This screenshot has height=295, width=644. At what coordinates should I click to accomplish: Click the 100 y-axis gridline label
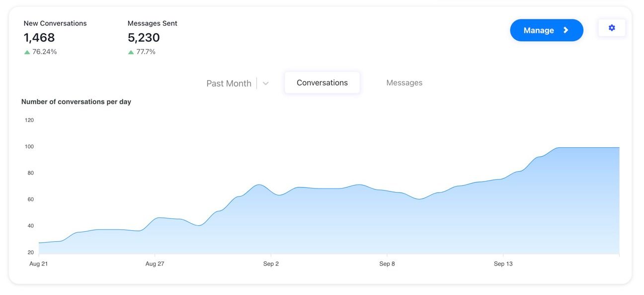[29, 147]
